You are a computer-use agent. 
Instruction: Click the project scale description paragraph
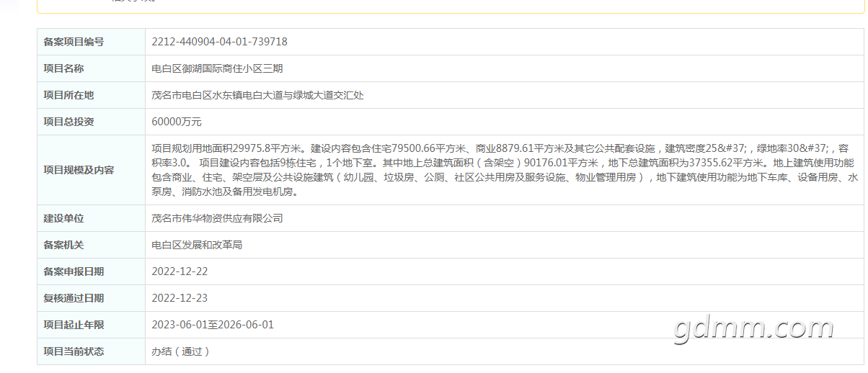pyautogui.click(x=504, y=170)
